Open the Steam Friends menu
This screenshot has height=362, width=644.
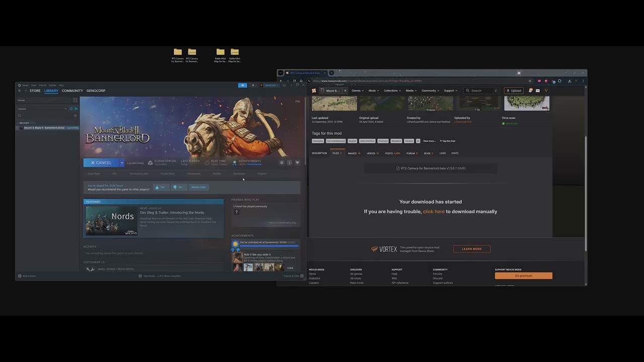pos(42,85)
